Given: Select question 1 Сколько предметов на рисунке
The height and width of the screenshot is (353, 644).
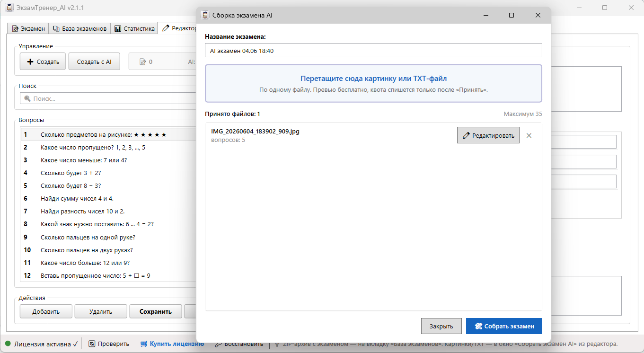Looking at the screenshot, I should (108, 135).
